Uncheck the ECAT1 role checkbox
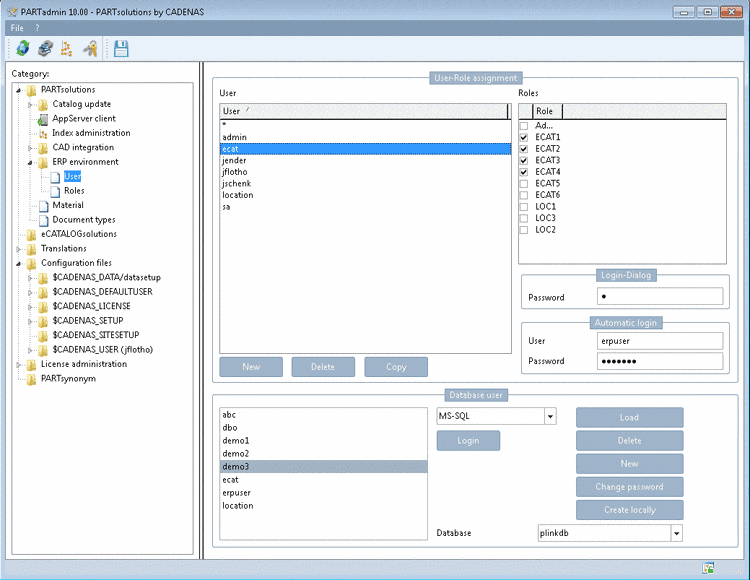This screenshot has height=580, width=750. (x=524, y=137)
